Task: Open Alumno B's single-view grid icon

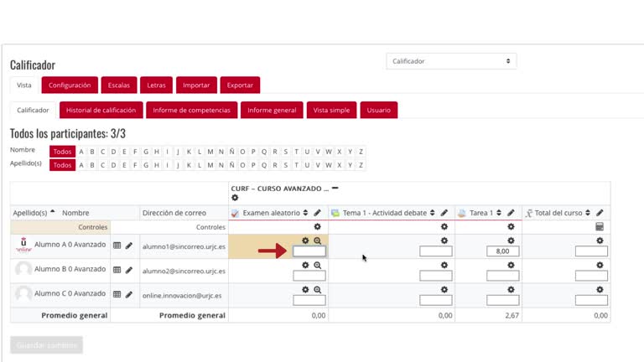Action: click(117, 270)
